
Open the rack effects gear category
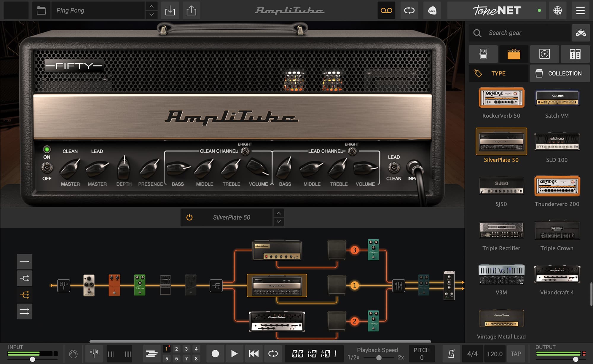click(575, 54)
